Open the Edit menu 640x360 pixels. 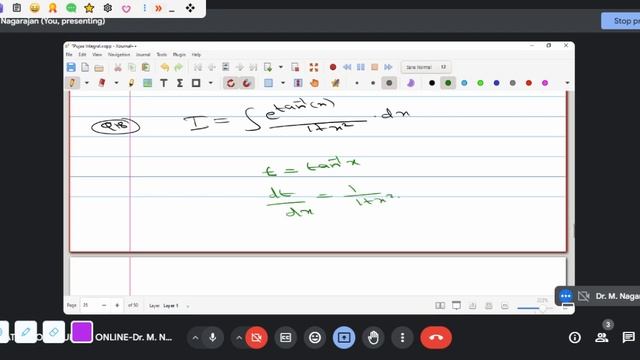tap(82, 54)
